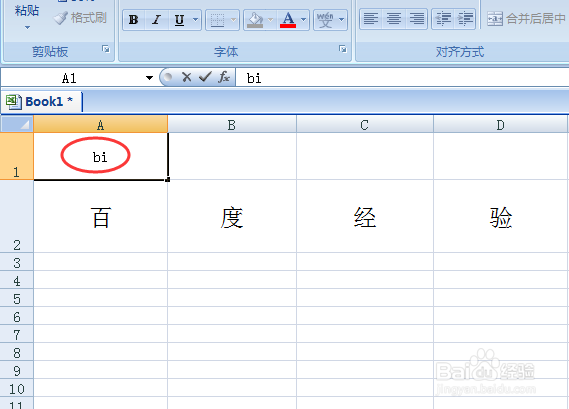Open 剪贴板 clipboard dialog launcher
Viewport: 569px width, 409px height.
click(106, 49)
